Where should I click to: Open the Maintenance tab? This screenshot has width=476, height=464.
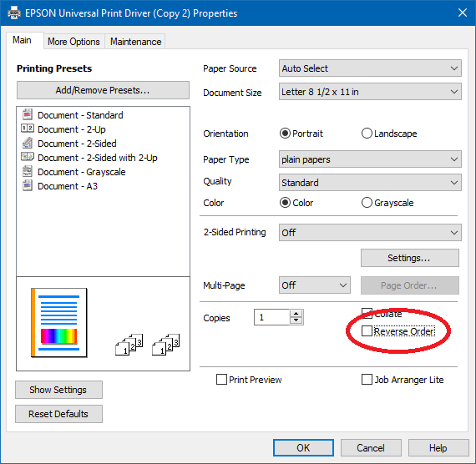coord(135,42)
